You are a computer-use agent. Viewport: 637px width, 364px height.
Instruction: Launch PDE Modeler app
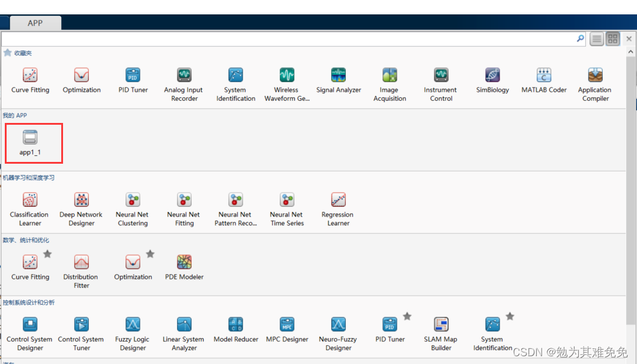pos(184,267)
